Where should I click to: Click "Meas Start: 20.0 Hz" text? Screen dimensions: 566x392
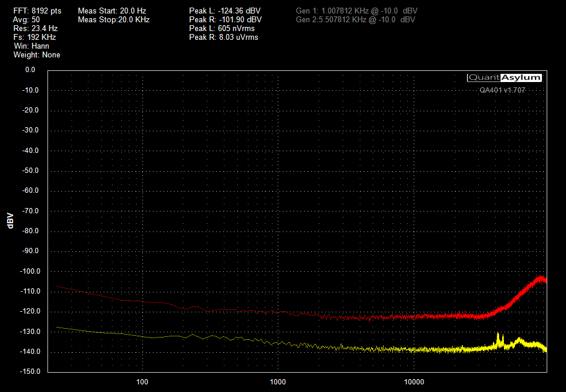coord(112,11)
